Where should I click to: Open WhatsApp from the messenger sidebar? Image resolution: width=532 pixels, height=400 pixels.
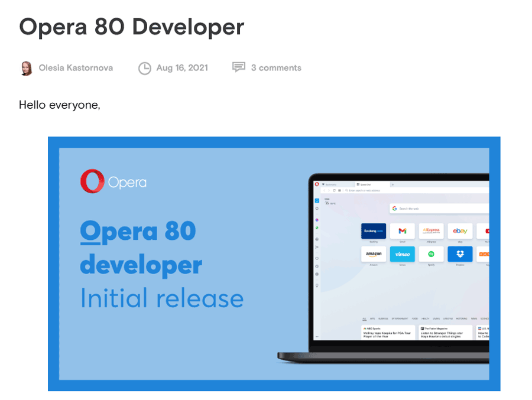316,228
